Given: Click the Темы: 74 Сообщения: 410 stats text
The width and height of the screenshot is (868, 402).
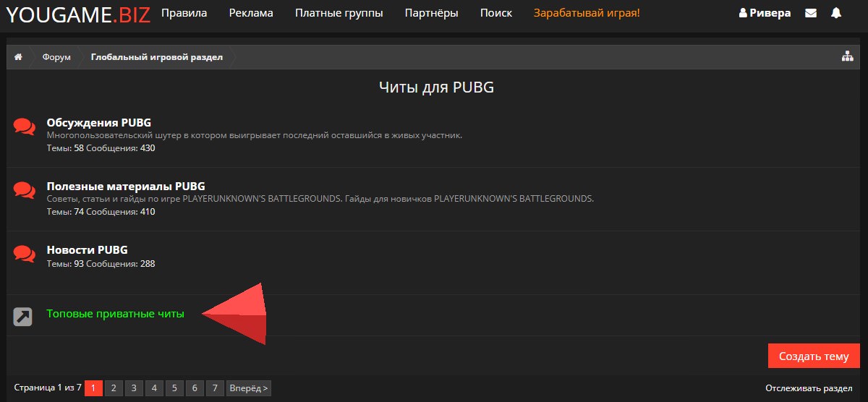Looking at the screenshot, I should click(x=101, y=212).
